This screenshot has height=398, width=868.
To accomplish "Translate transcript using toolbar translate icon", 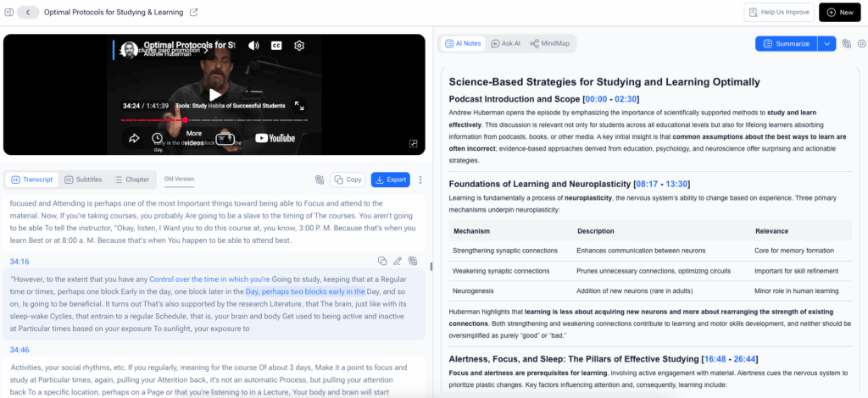I will pos(320,180).
